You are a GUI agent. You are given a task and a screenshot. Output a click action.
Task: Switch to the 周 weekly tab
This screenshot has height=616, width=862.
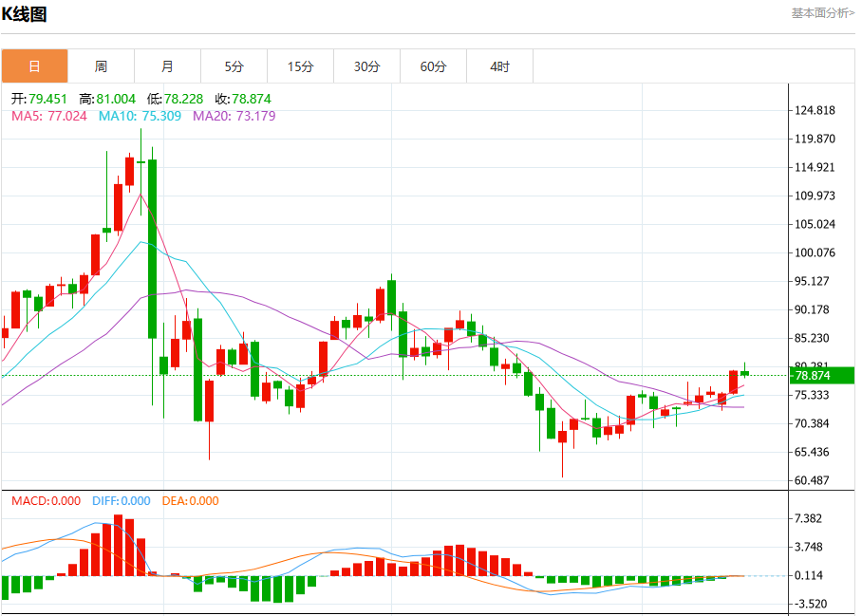[102, 66]
